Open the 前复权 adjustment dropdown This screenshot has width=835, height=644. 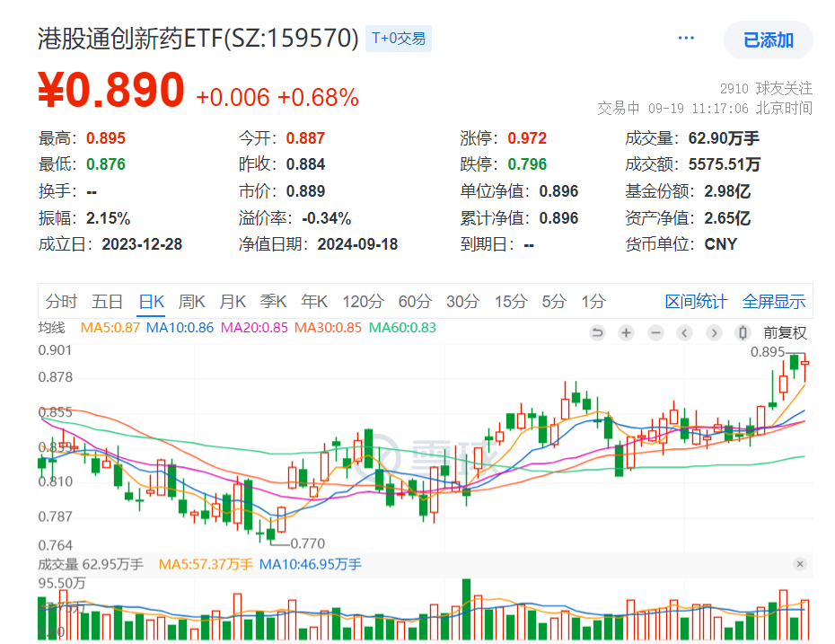tap(785, 333)
